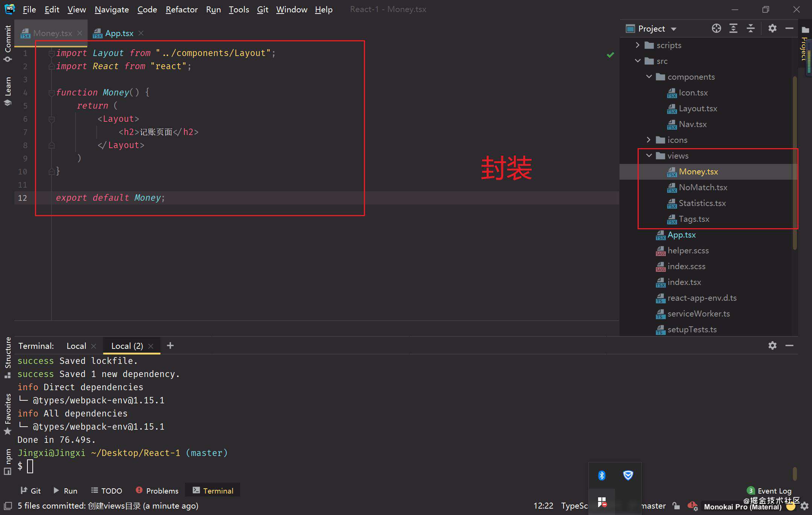Open the Problems tool window button
812x515 pixels.
click(157, 491)
